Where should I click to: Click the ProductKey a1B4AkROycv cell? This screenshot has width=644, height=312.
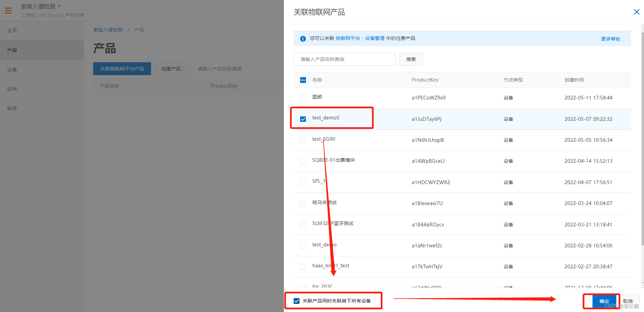[x=428, y=225]
